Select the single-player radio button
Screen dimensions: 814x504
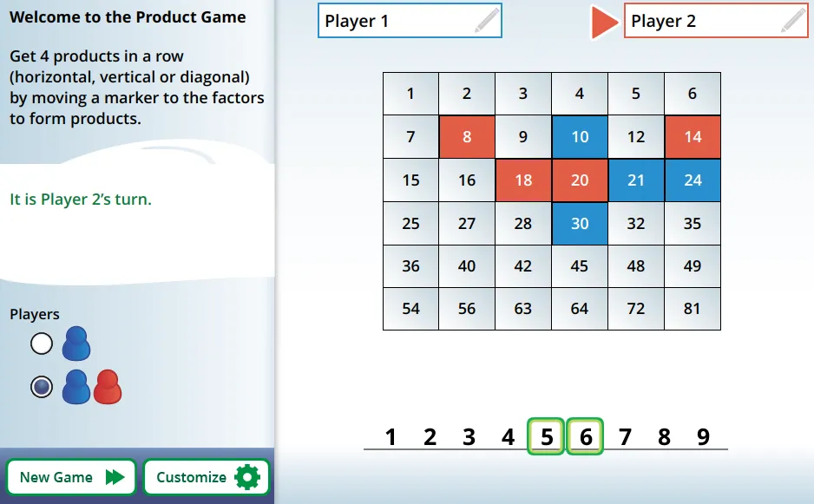click(x=41, y=344)
